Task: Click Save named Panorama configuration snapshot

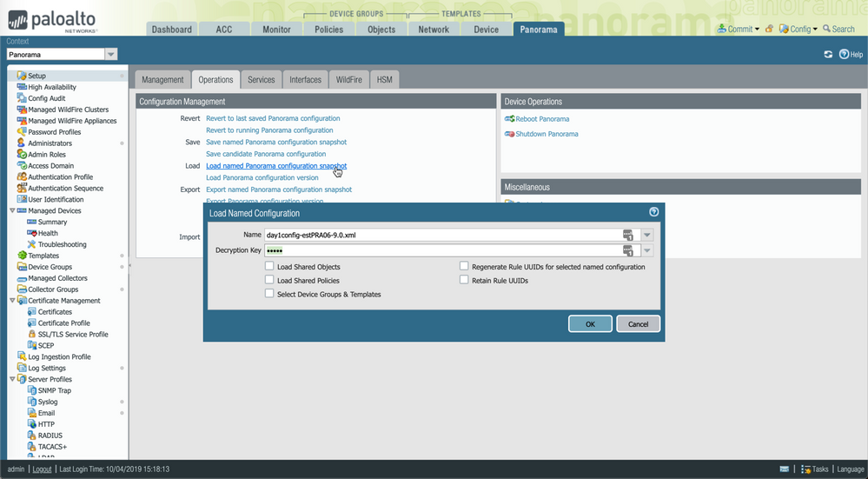Action: click(276, 142)
